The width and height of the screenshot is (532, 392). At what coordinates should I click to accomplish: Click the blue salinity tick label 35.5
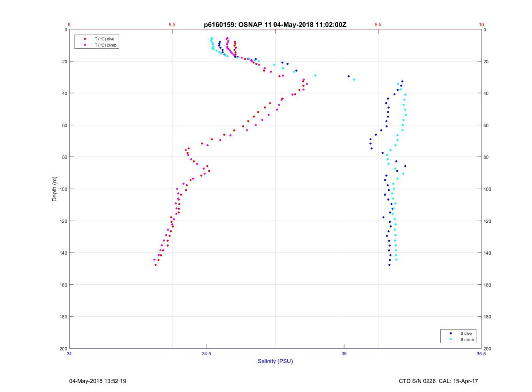[481, 353]
